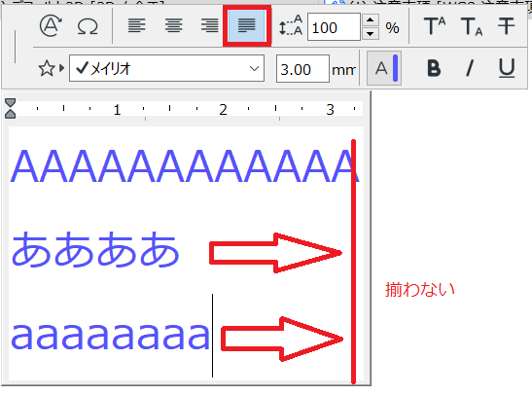Image resolution: width=532 pixels, height=395 pixels.
Task: Click the ruler indent marker
Action: click(x=10, y=109)
